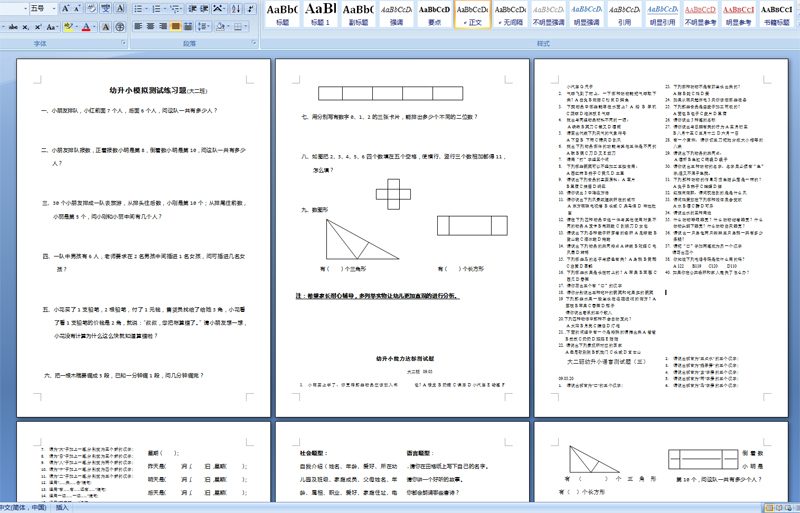The width and height of the screenshot is (800, 513).
Task: Switch to Print Layout view icon
Action: click(769, 508)
